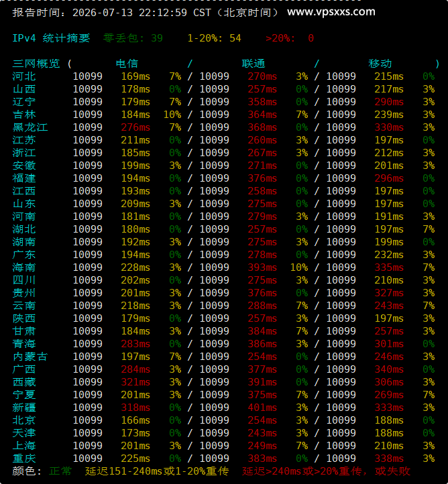The image size is (448, 484).
Task: Click the '零丢包: 39' summary value
Action: click(133, 38)
